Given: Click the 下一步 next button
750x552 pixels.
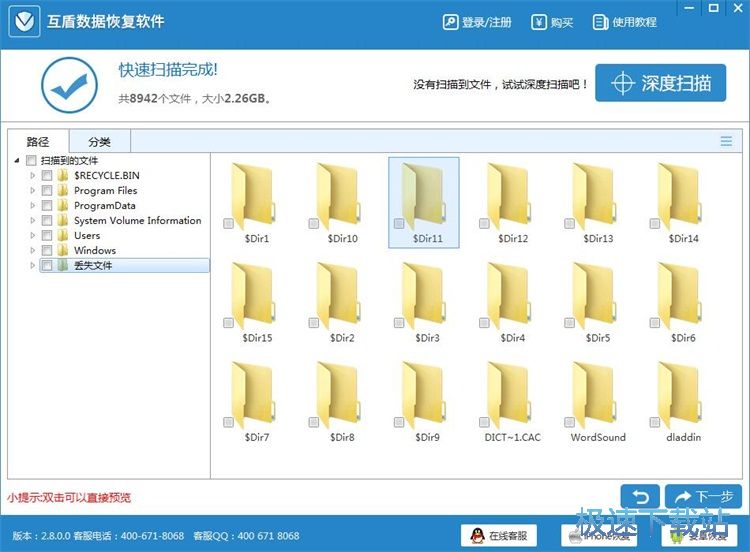Looking at the screenshot, I should (703, 497).
